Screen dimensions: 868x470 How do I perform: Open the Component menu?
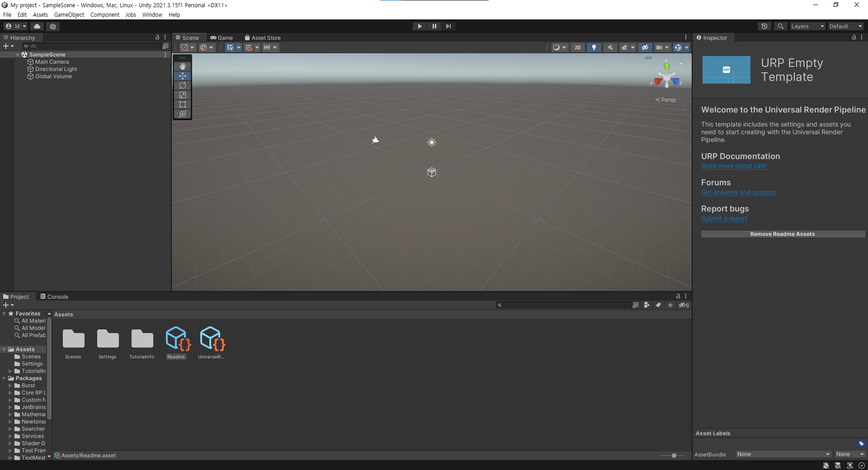[105, 14]
